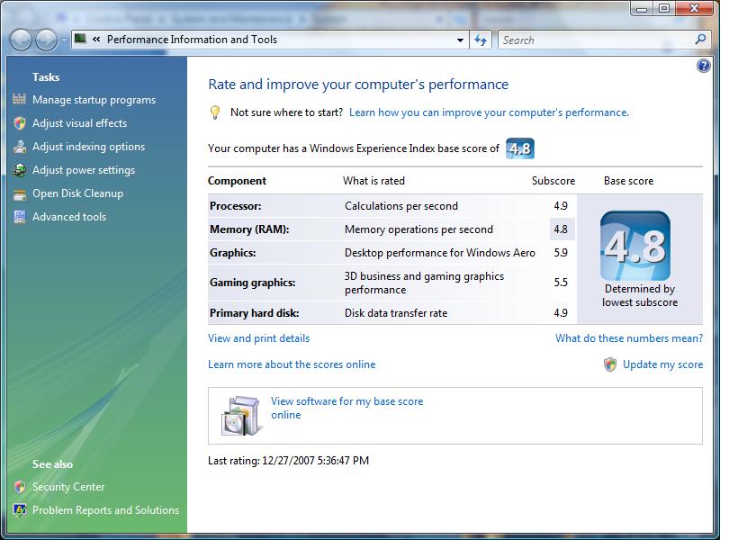This screenshot has width=756, height=540.
Task: Launch Open Disk Cleanup
Action: coord(77,193)
